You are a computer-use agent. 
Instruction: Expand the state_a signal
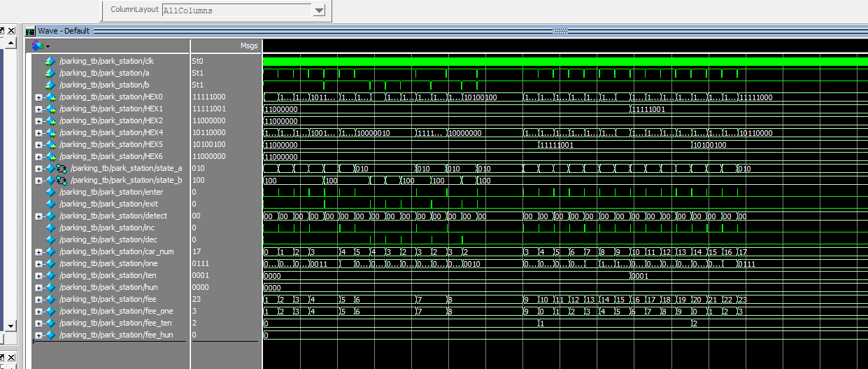coord(39,169)
